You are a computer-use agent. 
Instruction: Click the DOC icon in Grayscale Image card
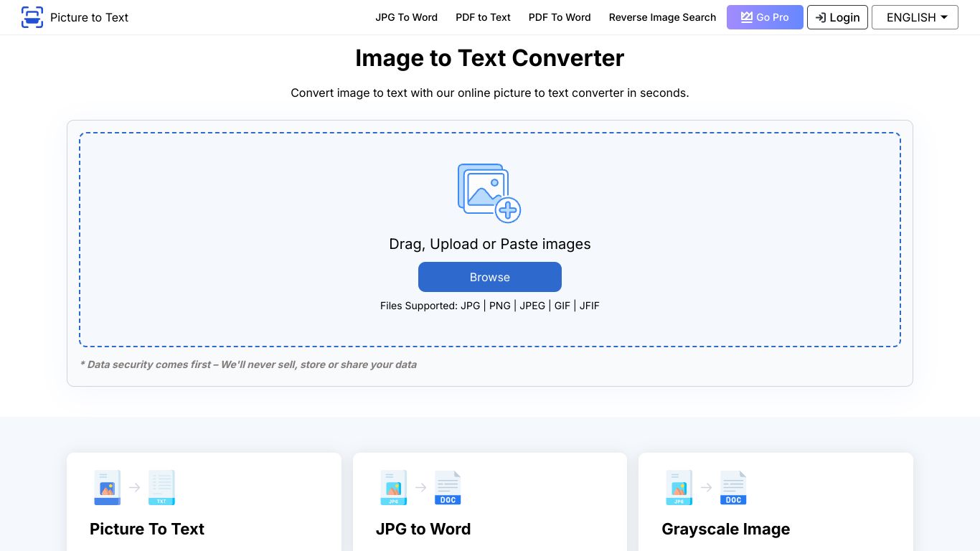click(x=733, y=488)
